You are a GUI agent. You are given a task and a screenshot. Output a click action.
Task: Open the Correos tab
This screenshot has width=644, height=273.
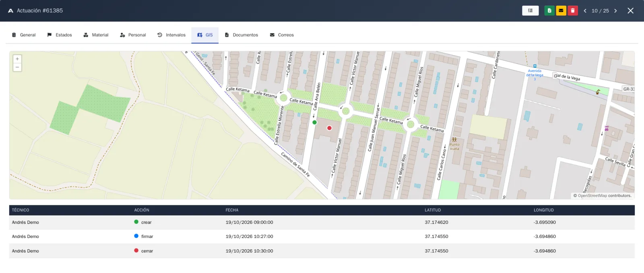282,35
